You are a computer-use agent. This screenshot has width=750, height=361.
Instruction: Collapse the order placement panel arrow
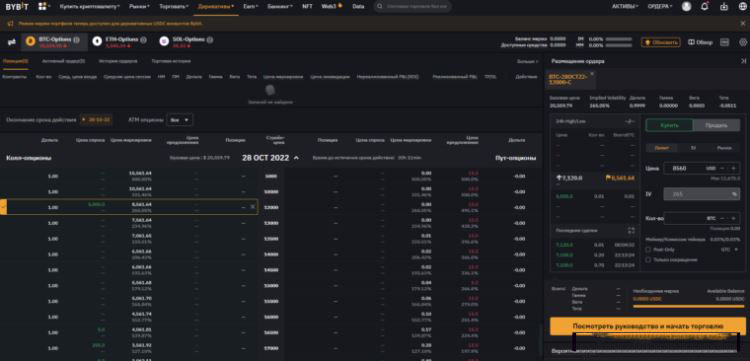click(743, 61)
